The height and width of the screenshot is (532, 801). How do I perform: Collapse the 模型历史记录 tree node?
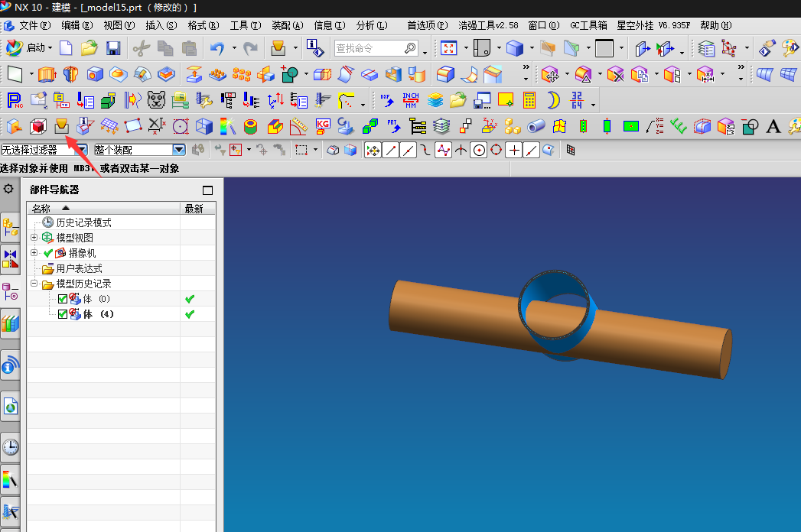(x=34, y=284)
